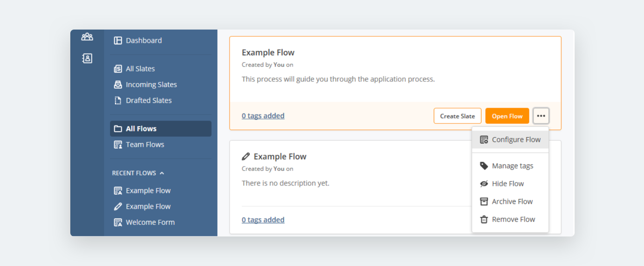Select Manage tags from the menu
Image resolution: width=644 pixels, height=266 pixels.
point(512,166)
